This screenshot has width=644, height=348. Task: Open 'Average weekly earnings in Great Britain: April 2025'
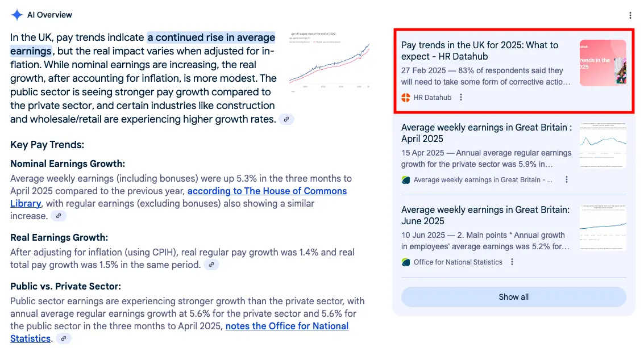[x=486, y=133]
